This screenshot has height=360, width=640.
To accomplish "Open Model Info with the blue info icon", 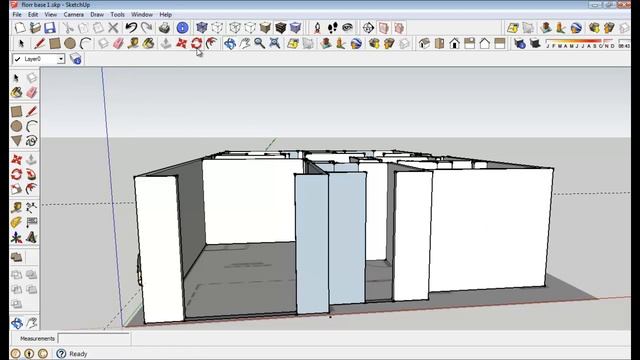I will 182,28.
